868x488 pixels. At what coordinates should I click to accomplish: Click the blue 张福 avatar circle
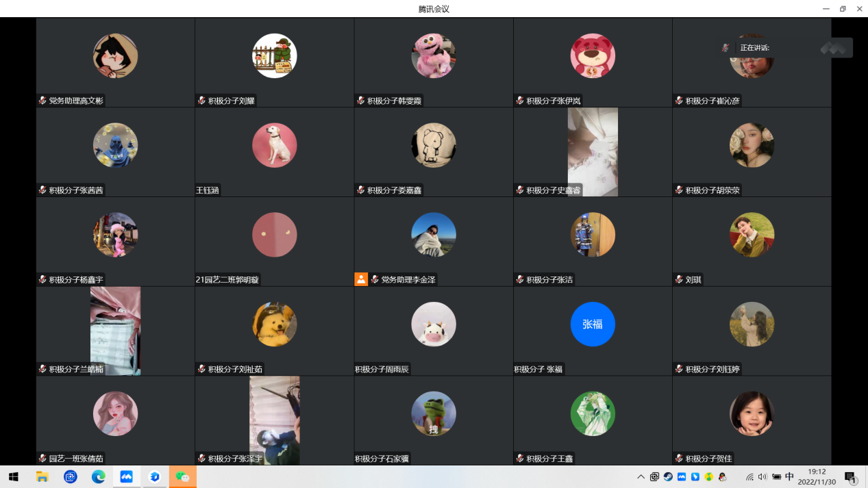pyautogui.click(x=593, y=324)
